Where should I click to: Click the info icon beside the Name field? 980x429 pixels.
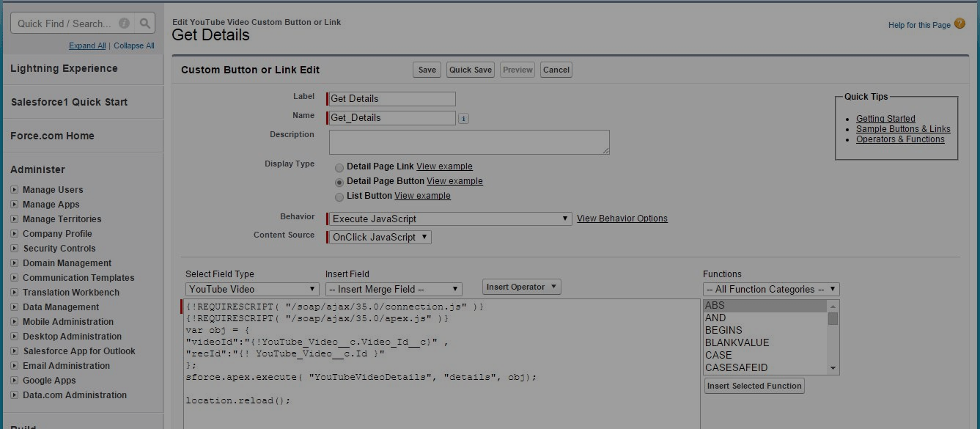(463, 118)
